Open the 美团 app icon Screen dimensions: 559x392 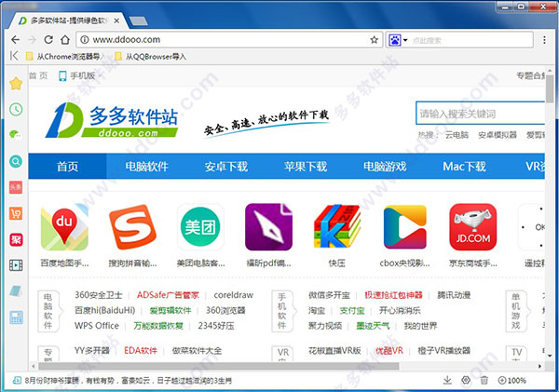click(200, 227)
